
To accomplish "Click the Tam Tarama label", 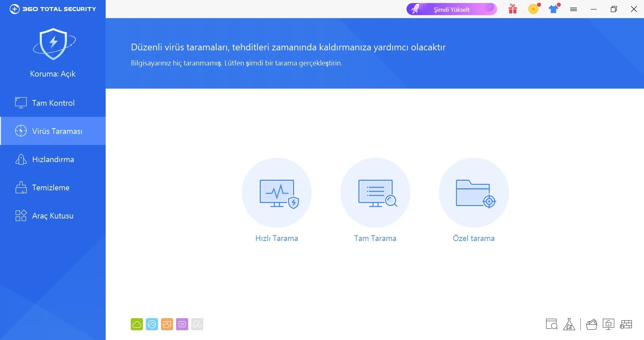I will (x=375, y=238).
